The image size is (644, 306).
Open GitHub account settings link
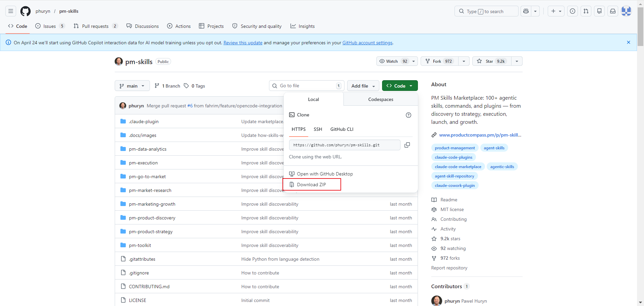click(367, 43)
